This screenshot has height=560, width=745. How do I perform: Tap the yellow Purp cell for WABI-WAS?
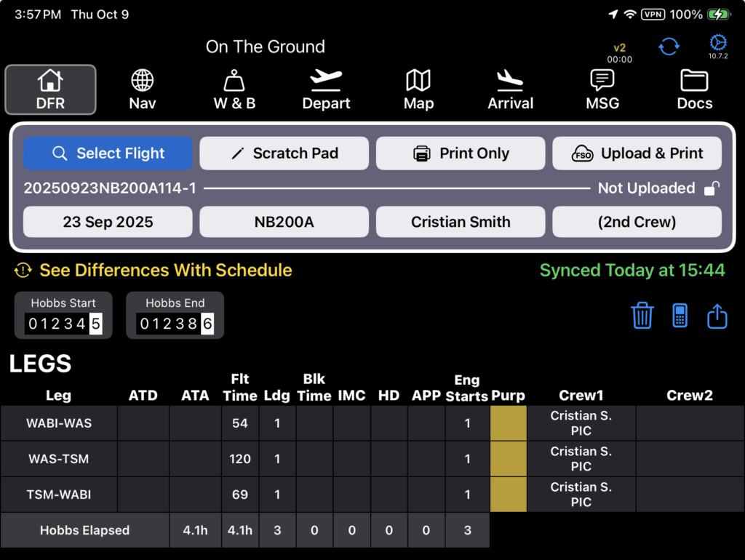(508, 423)
